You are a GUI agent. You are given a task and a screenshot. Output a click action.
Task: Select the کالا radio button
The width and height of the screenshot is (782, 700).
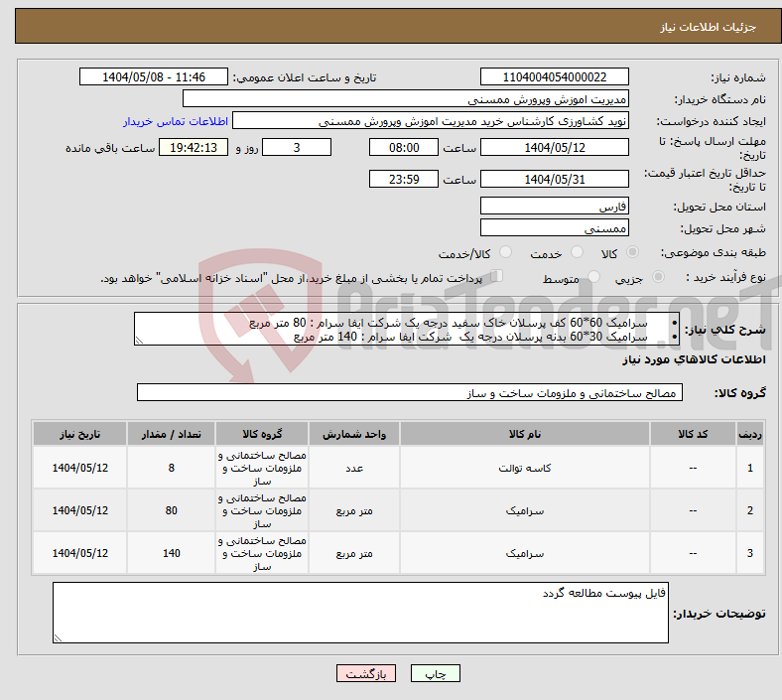[632, 252]
